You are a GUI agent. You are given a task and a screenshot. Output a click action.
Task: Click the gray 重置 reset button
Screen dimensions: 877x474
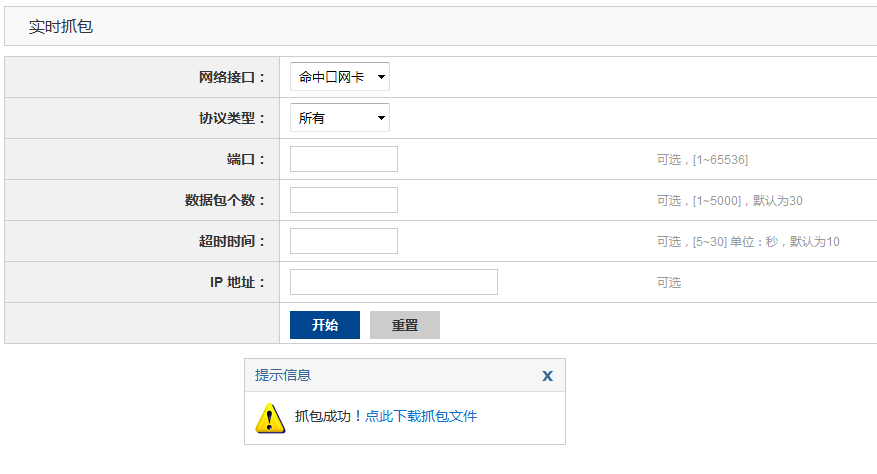(x=404, y=325)
